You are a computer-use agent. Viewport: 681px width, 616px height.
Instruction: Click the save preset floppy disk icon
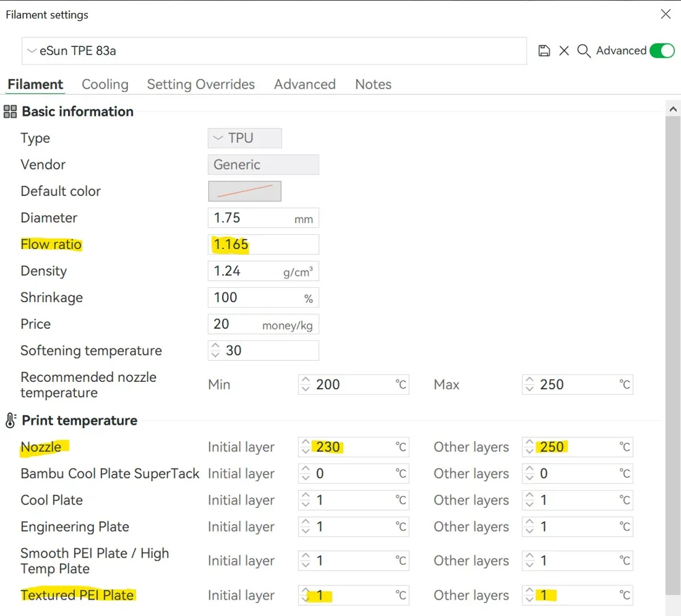(543, 51)
